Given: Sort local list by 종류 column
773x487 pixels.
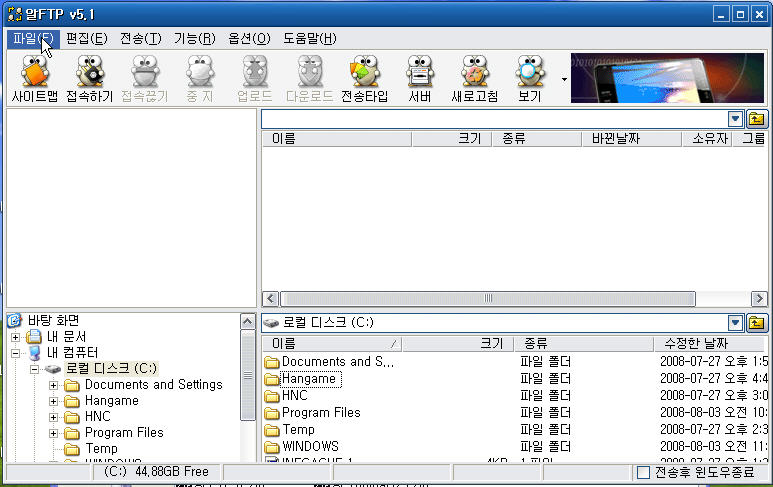Looking at the screenshot, I should pos(584,344).
